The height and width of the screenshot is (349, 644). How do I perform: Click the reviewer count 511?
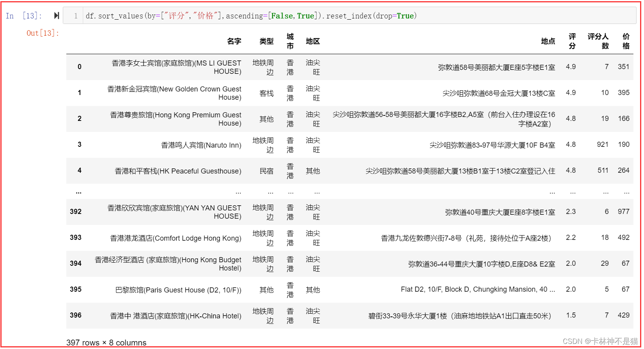[603, 170]
